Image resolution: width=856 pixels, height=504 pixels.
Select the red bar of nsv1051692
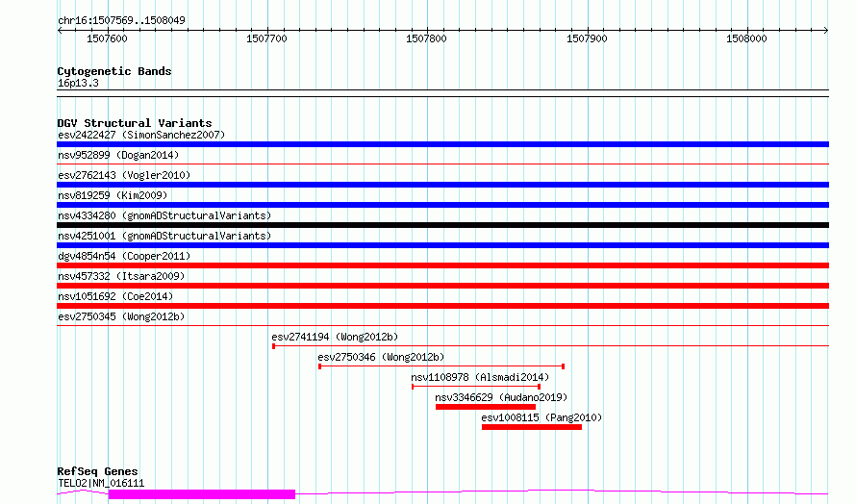coord(442,306)
